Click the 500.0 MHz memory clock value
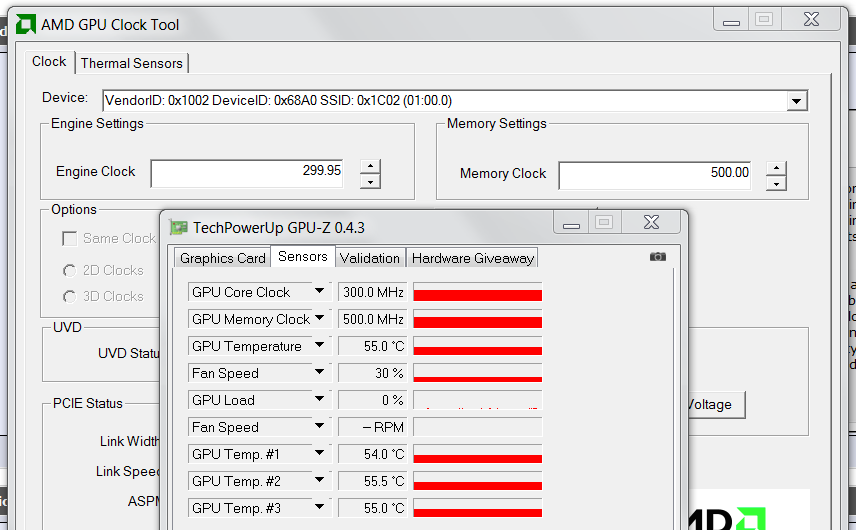The height and width of the screenshot is (530, 856). pyautogui.click(x=373, y=319)
